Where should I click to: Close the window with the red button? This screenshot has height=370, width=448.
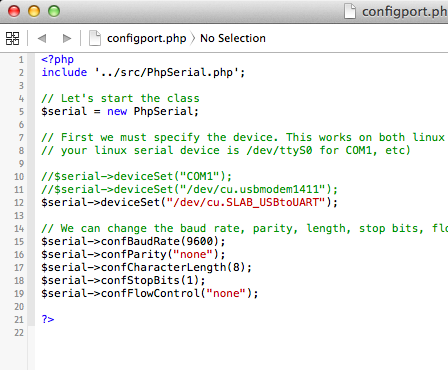14,11
